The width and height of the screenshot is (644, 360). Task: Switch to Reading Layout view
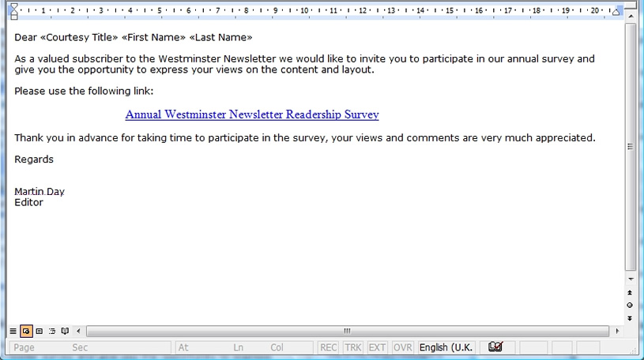[x=65, y=331]
